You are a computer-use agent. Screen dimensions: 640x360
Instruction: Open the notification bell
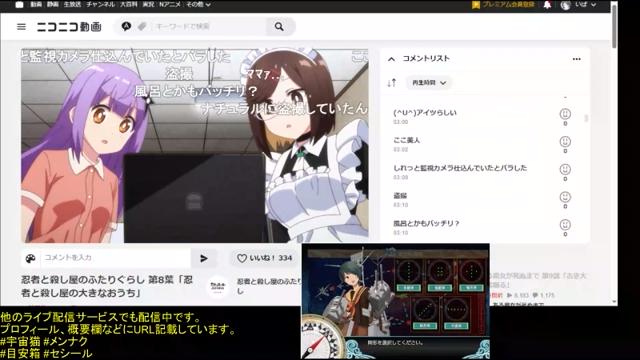(x=547, y=5)
